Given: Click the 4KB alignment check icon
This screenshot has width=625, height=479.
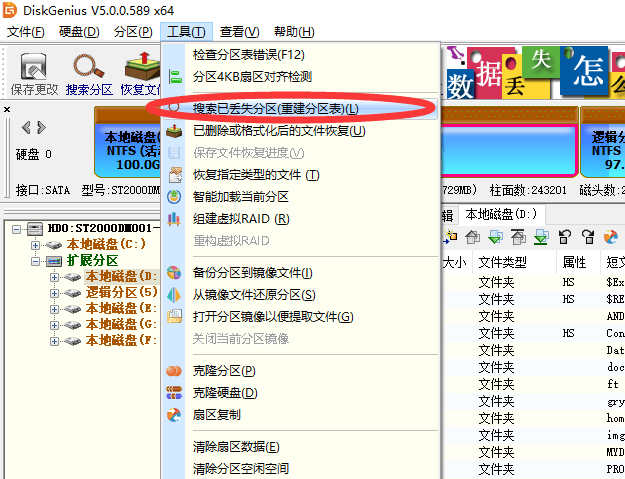Looking at the screenshot, I should tap(175, 77).
